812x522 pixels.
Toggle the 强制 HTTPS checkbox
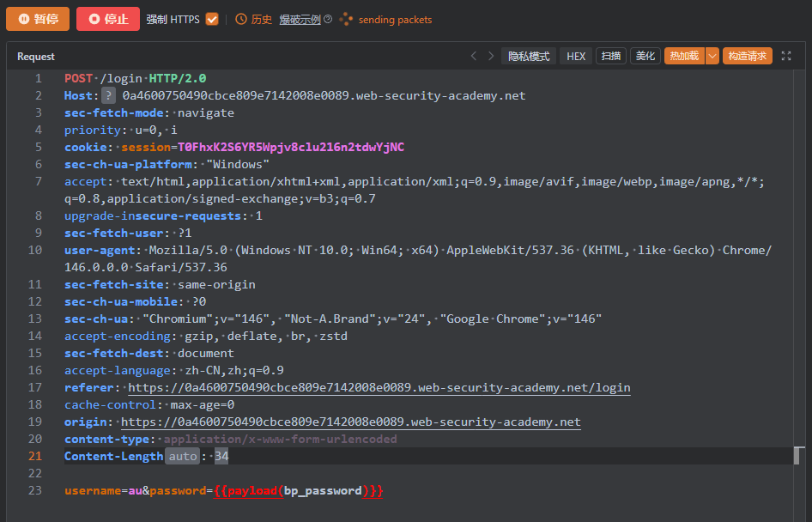(212, 19)
